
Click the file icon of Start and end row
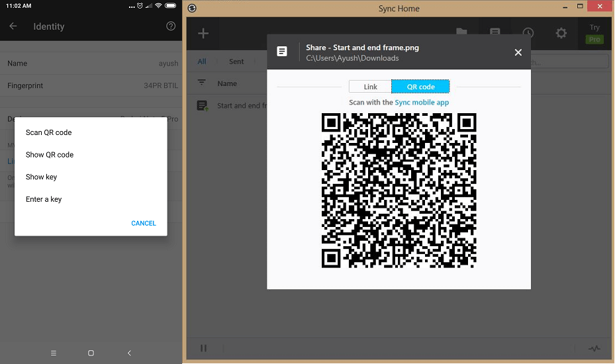click(203, 105)
